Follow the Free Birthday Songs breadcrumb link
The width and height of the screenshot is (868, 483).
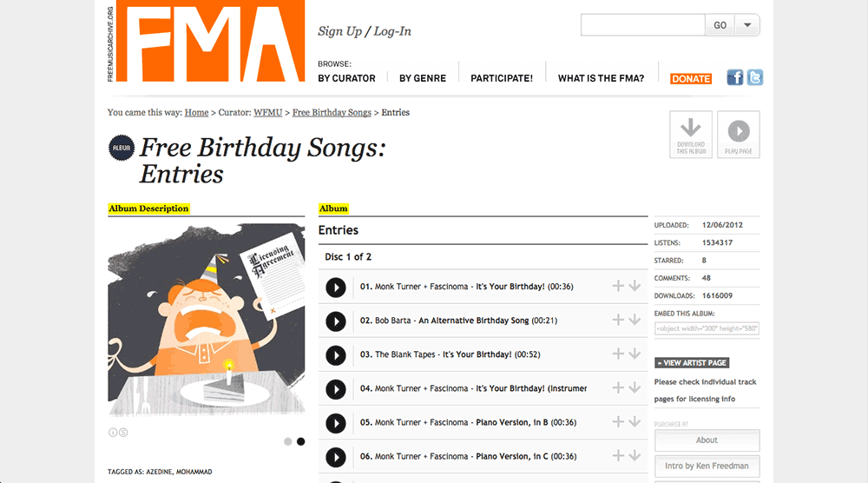pos(332,113)
